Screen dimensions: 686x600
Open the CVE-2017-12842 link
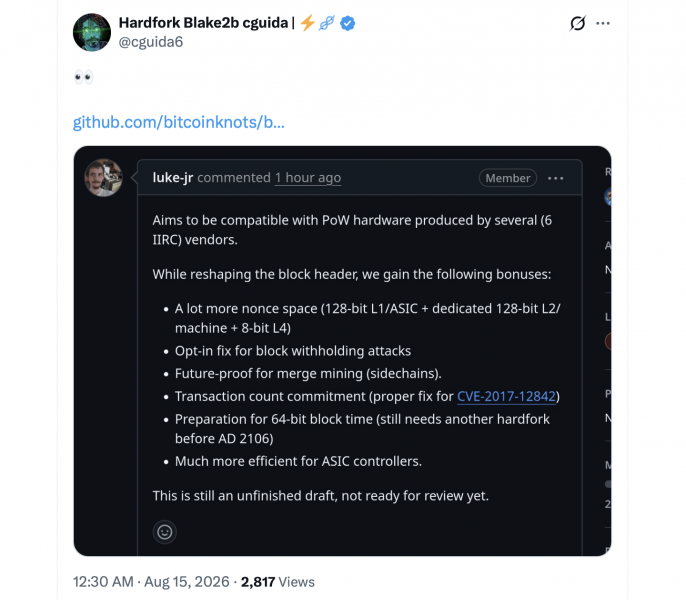tap(506, 396)
